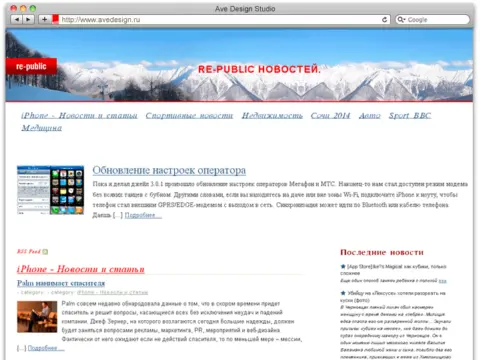Click the red close window button
This screenshot has width=480, height=360.
14,9
